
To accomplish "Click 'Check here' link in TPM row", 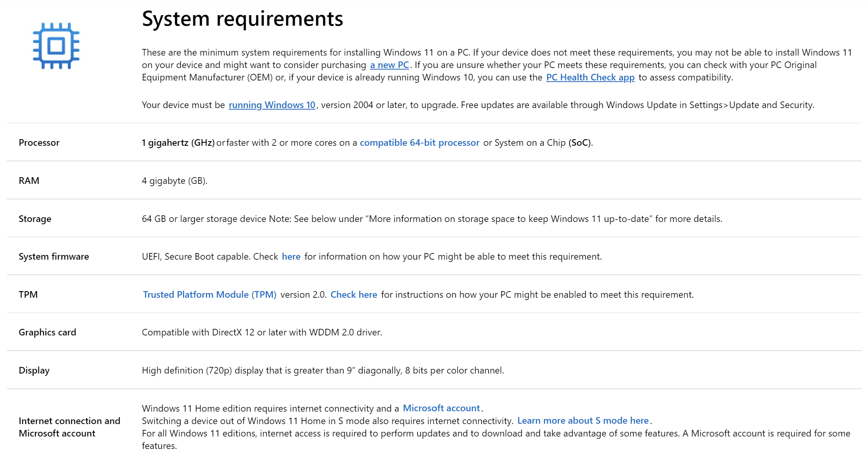I will [x=354, y=295].
